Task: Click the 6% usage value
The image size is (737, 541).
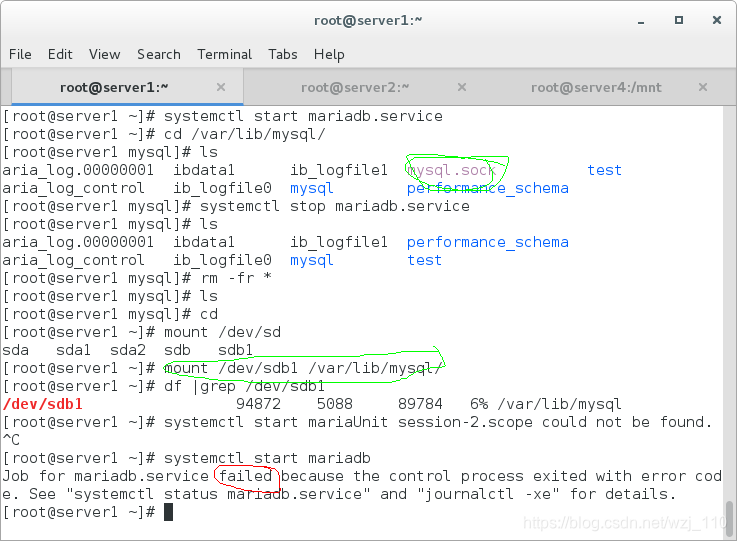Action: coord(479,404)
